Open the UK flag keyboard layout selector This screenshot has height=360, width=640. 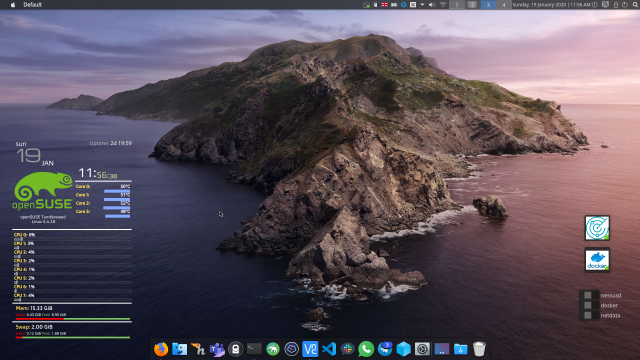tap(384, 5)
